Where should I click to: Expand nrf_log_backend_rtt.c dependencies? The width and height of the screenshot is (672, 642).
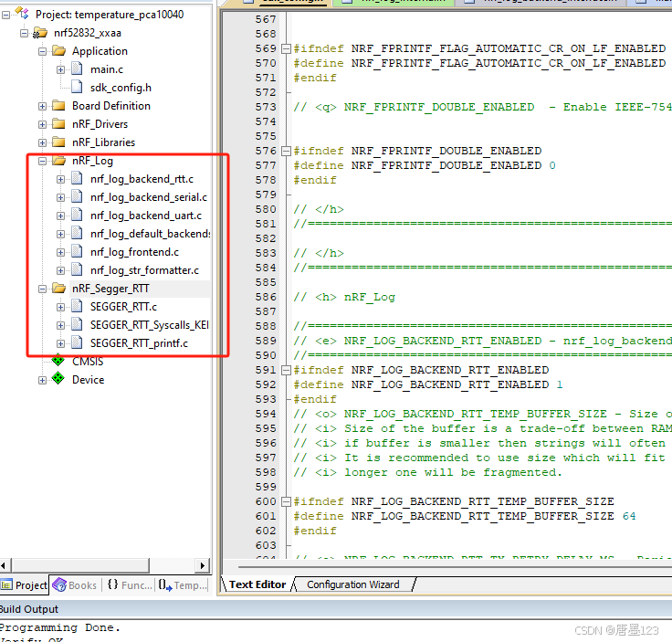(x=60, y=179)
